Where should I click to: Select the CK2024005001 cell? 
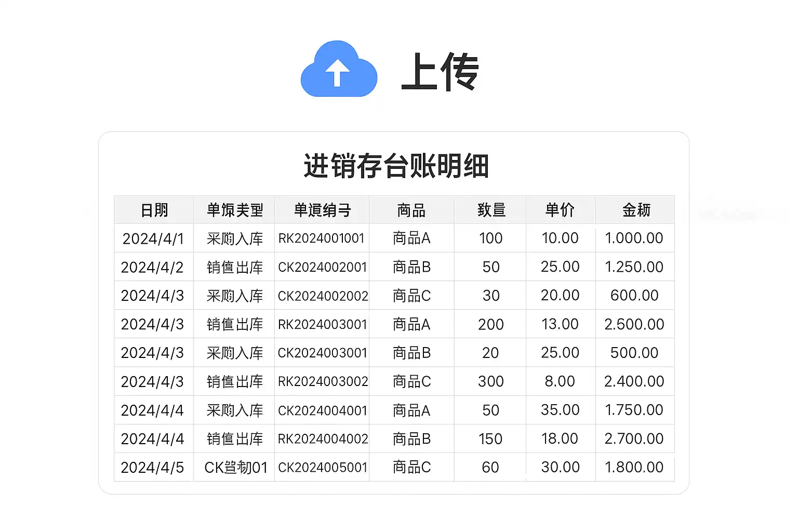pyautogui.click(x=322, y=468)
